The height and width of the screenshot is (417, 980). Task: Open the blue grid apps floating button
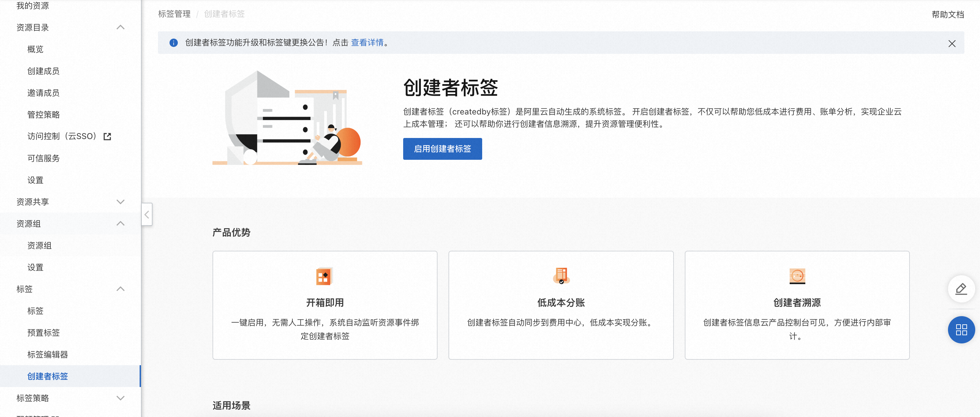[x=961, y=329]
